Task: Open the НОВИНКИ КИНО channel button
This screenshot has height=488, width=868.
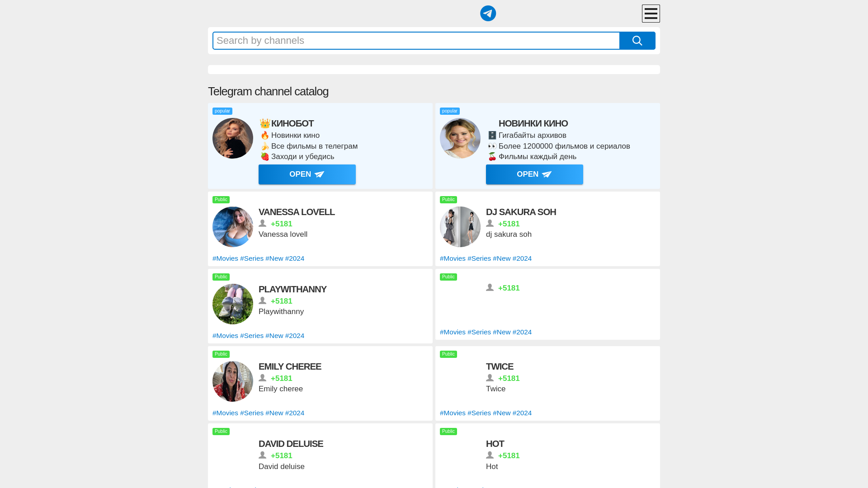Action: (x=534, y=174)
